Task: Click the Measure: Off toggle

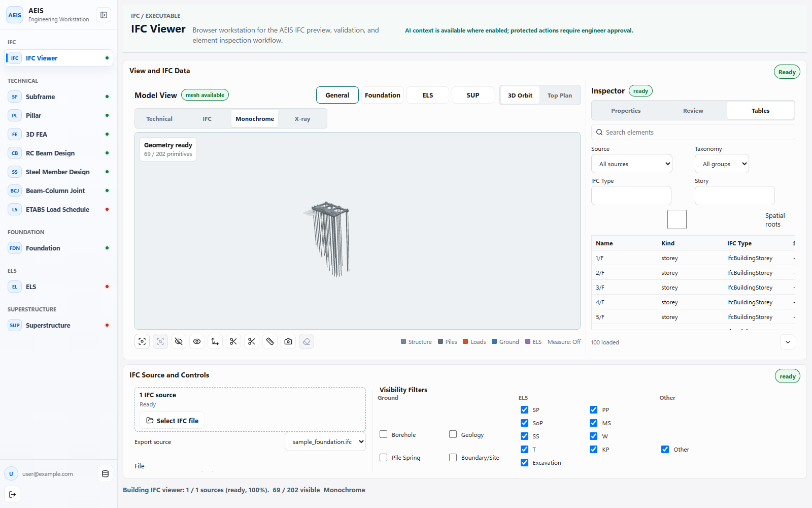Action: [564, 342]
